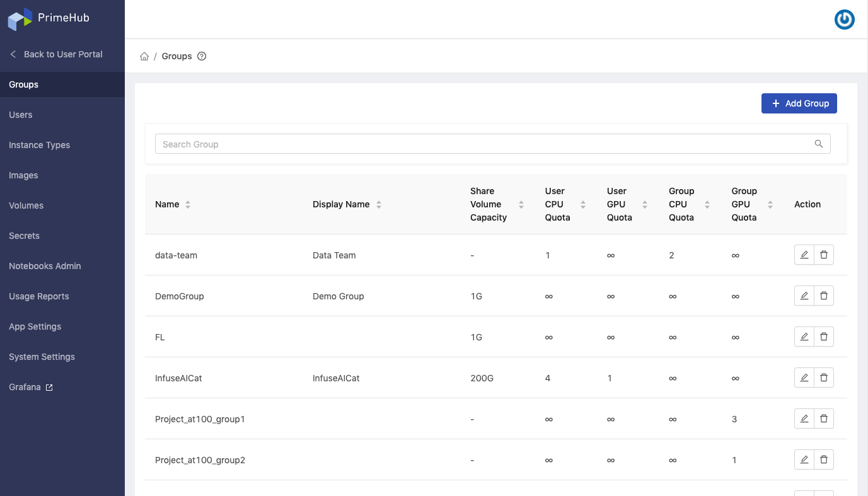The height and width of the screenshot is (496, 868).
Task: Open Secrets in the sidebar
Action: [x=62, y=236]
